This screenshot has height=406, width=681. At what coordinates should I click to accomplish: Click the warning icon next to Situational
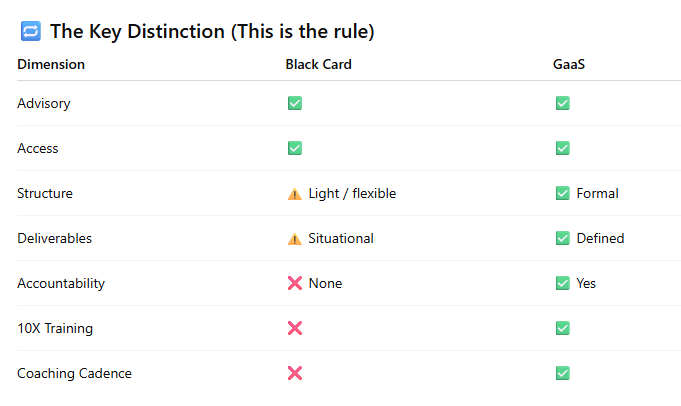click(295, 238)
